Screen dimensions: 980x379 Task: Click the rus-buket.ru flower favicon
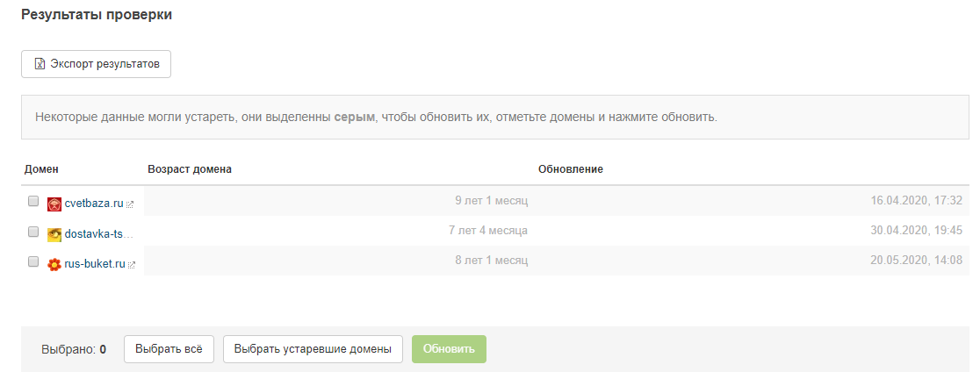(54, 263)
